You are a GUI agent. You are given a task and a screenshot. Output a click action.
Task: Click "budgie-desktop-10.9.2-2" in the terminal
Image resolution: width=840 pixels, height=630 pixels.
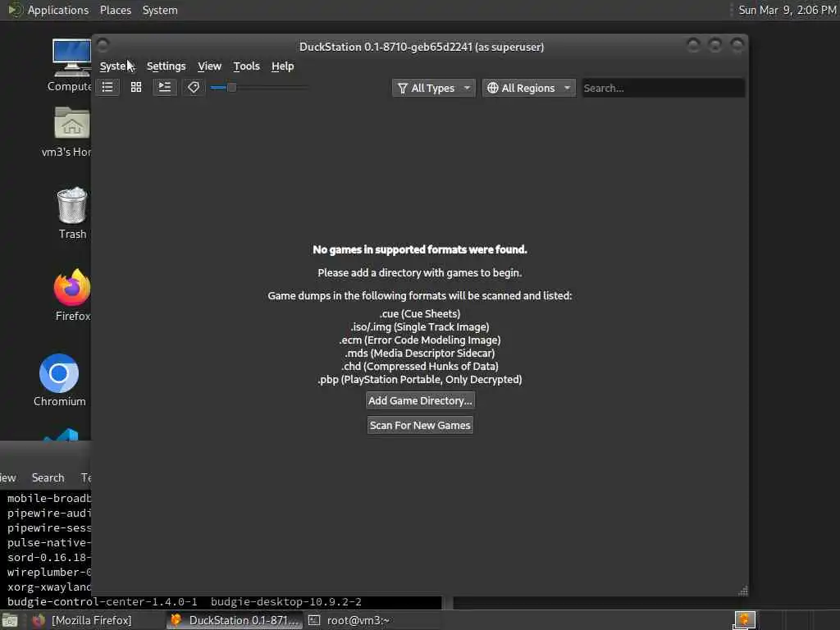tap(286, 602)
